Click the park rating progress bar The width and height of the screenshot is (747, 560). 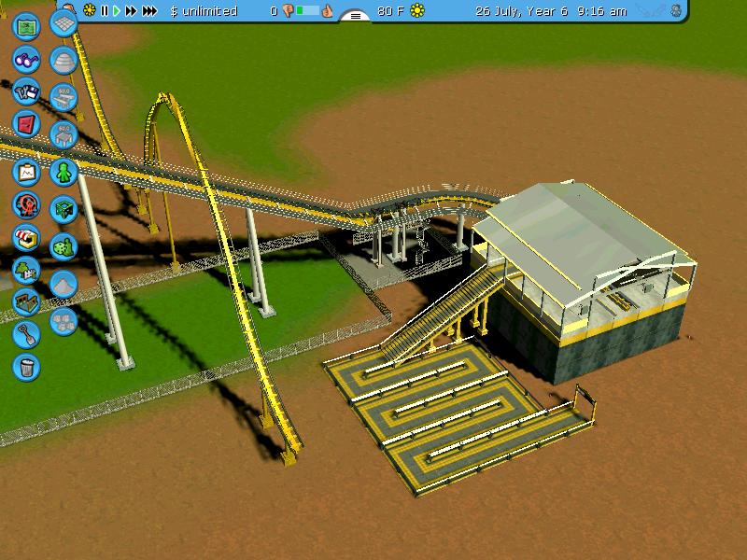pos(307,10)
